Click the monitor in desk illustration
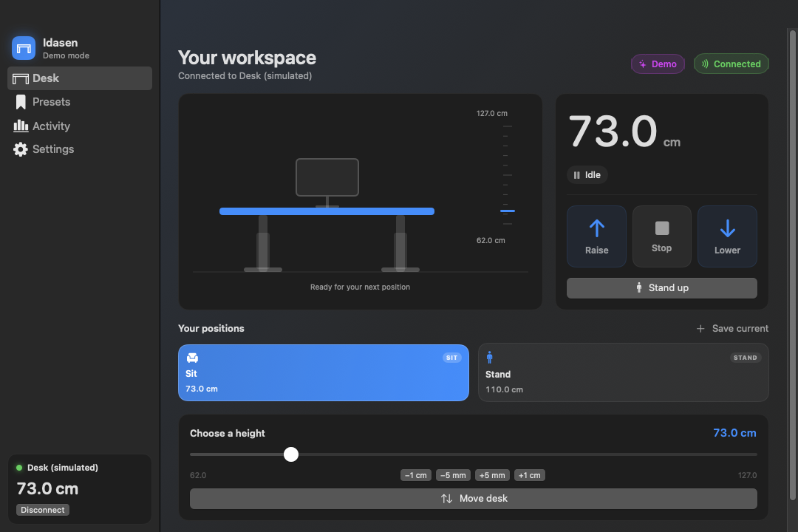The image size is (798, 532). pos(327,177)
